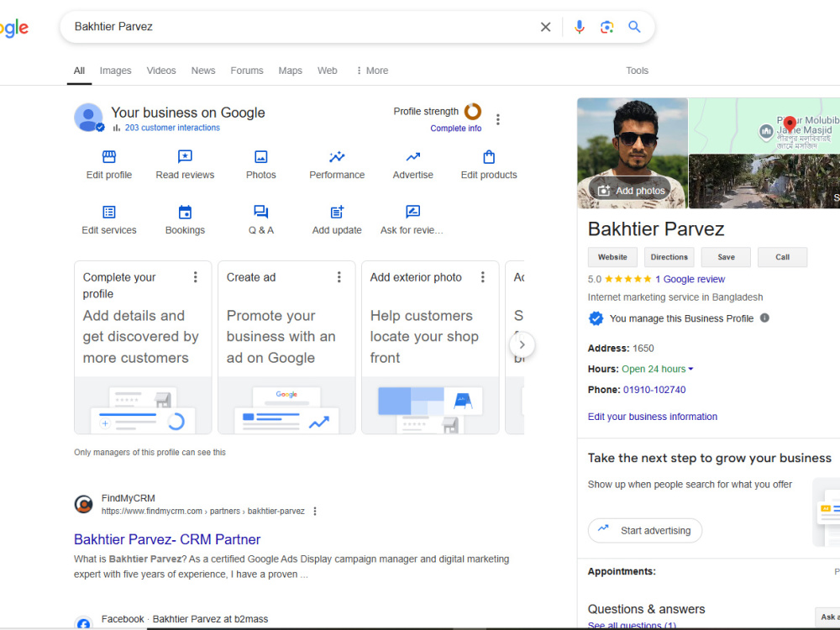Viewport: 840px width, 630px height.
Task: Open Bakhtier Parvez- CRM Partner result
Action: pos(167,539)
